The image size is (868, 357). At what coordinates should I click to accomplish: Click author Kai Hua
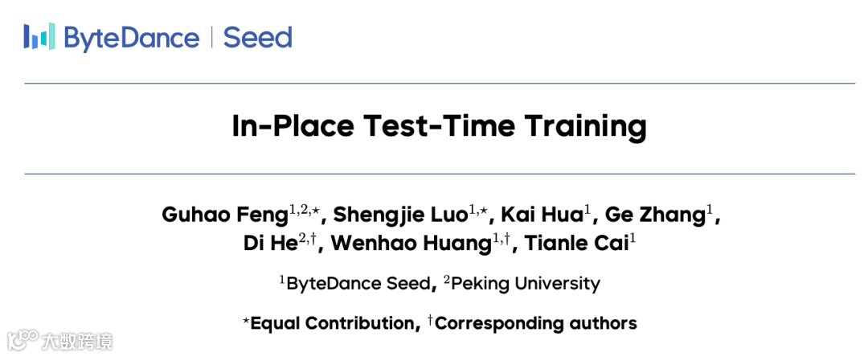point(543,215)
